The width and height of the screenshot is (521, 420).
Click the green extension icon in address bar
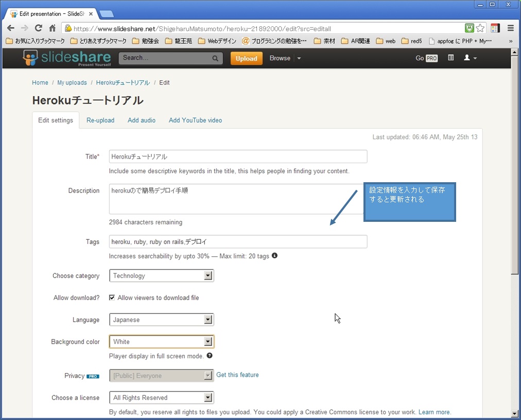click(x=469, y=28)
